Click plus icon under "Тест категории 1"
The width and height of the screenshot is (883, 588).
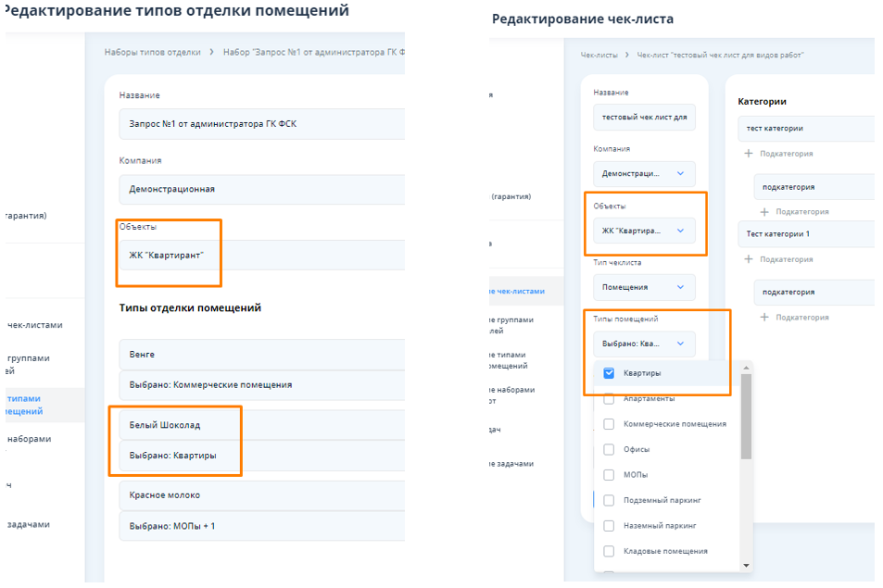[x=749, y=259]
